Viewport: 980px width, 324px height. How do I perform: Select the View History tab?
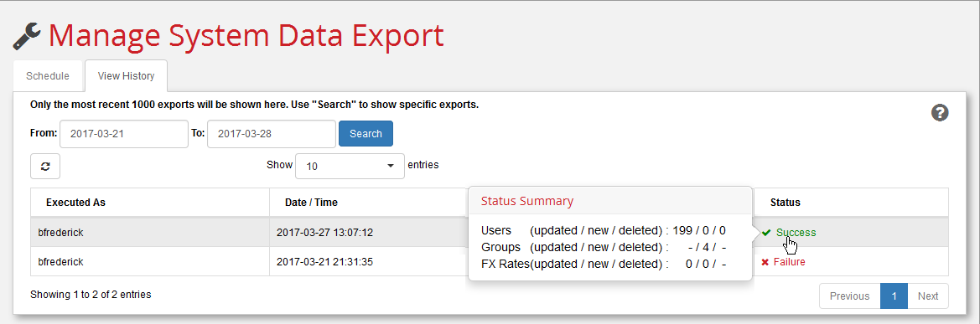[x=127, y=76]
